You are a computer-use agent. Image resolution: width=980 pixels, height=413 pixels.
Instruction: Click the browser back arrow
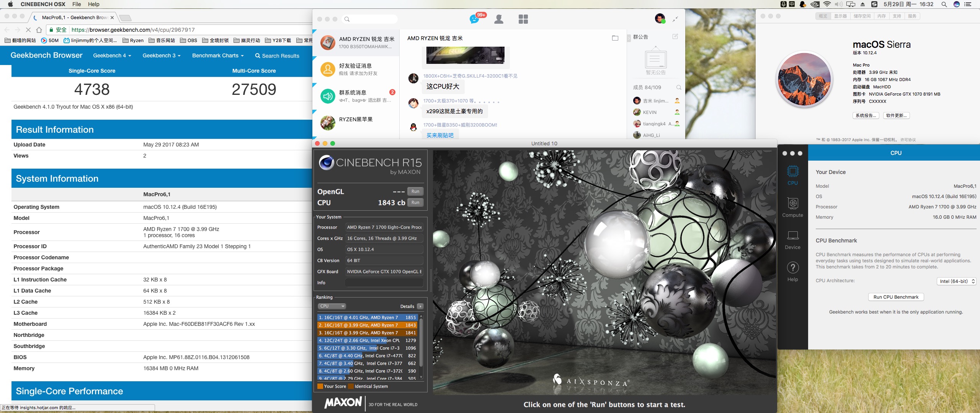[7, 30]
